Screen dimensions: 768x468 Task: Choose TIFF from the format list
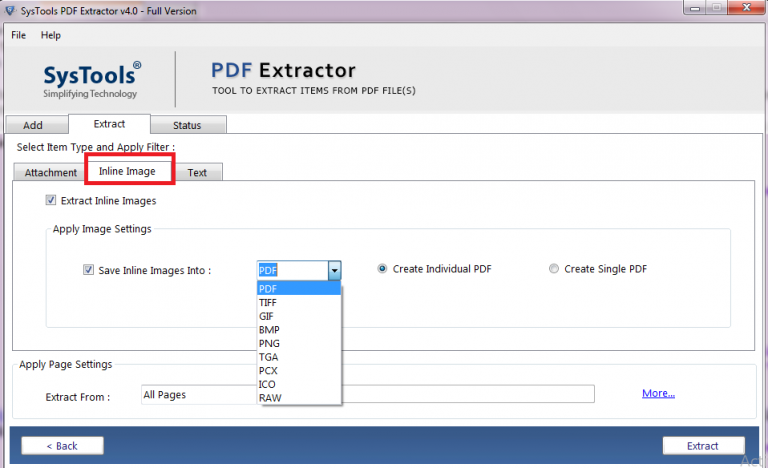click(298, 302)
